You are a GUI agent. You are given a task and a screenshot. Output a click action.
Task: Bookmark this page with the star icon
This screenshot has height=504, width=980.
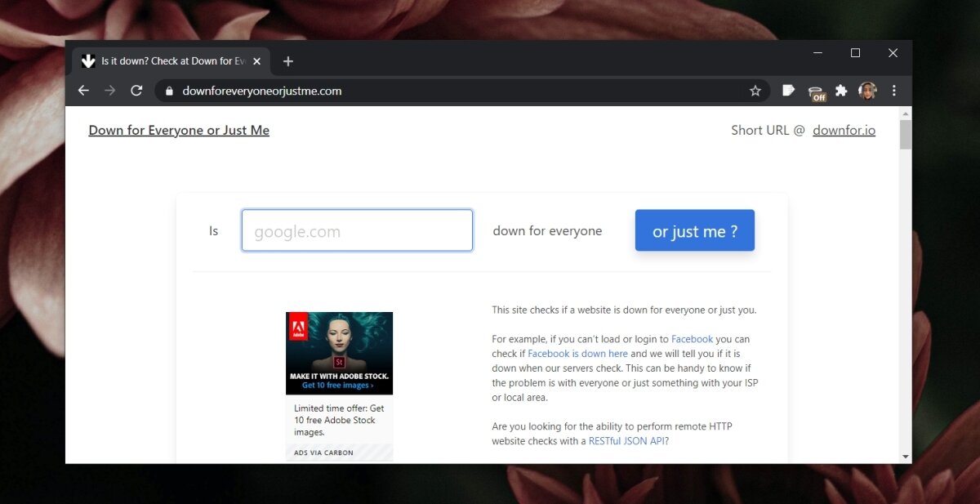[x=755, y=91]
